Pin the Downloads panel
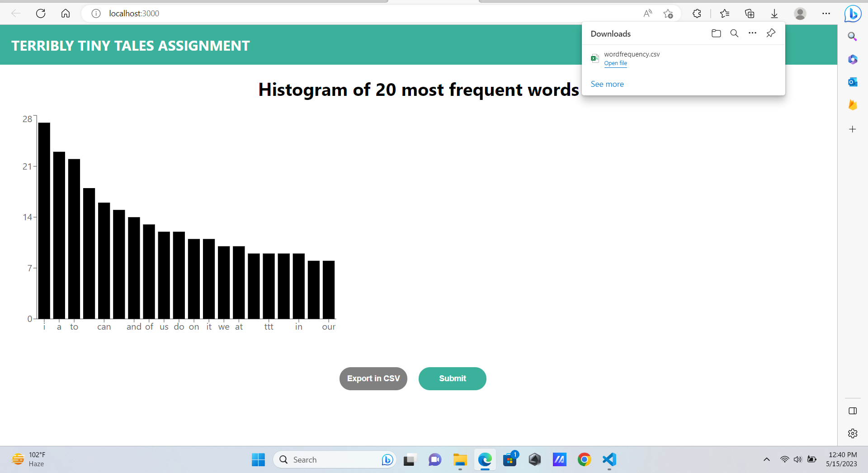 click(x=770, y=33)
